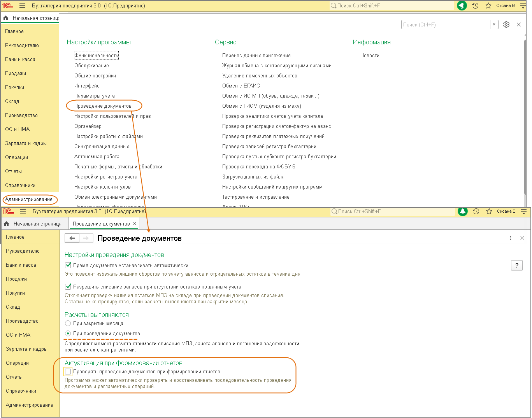Open Администрирование section in lower sidebar
The height and width of the screenshot is (418, 532).
[x=30, y=405]
